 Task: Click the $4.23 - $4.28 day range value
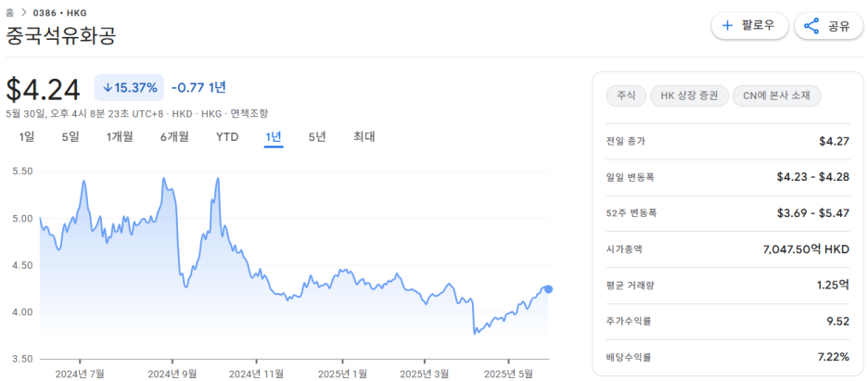(x=813, y=177)
